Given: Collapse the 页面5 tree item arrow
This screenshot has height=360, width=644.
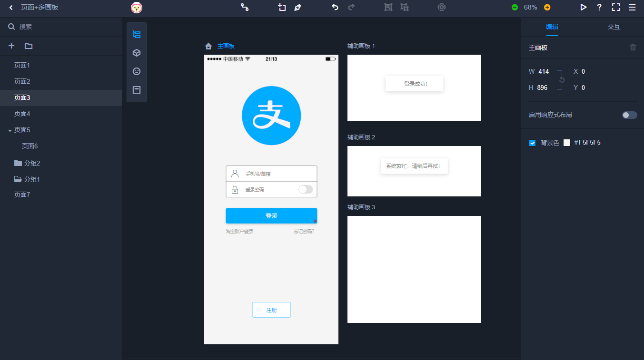Looking at the screenshot, I should point(10,130).
